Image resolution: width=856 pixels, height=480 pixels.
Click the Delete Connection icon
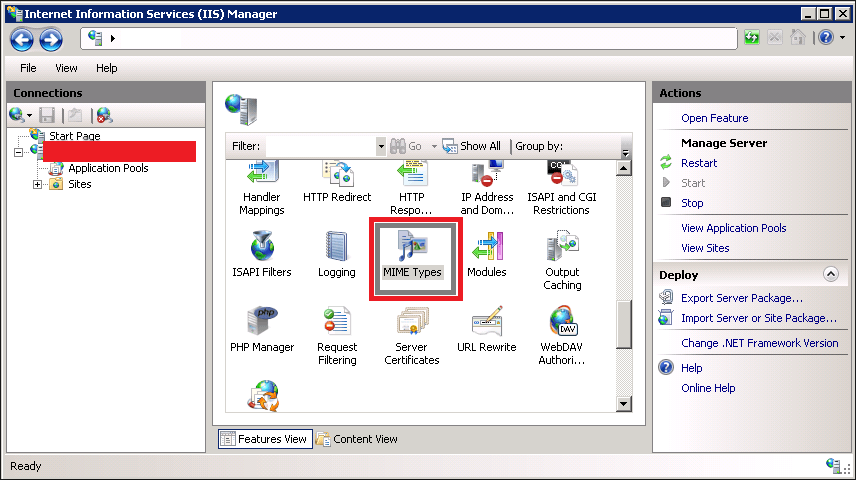[104, 115]
